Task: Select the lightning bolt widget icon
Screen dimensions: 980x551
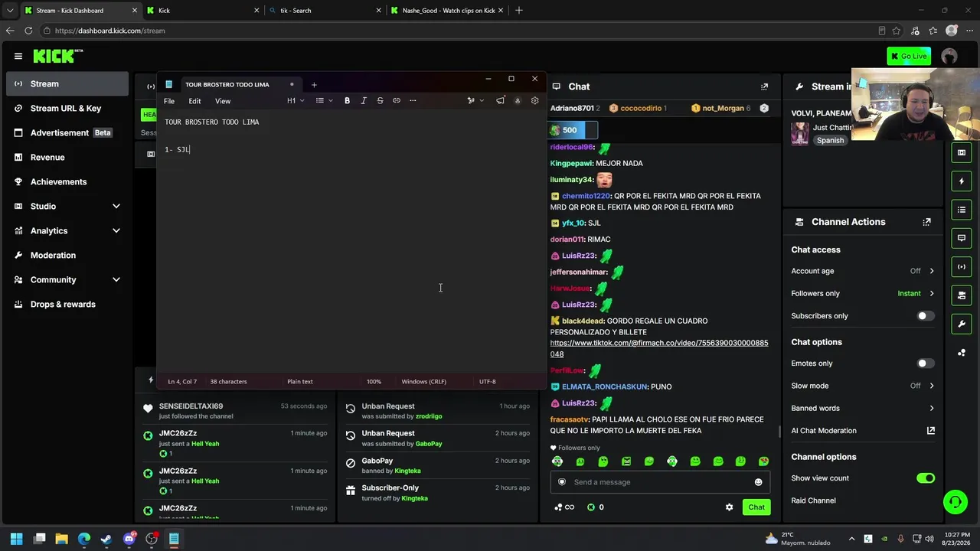Action: (962, 181)
